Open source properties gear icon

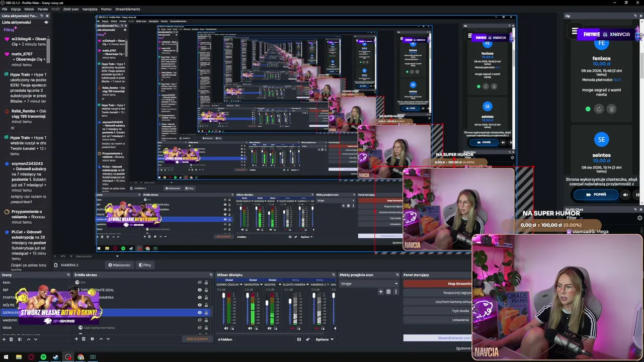(92, 339)
